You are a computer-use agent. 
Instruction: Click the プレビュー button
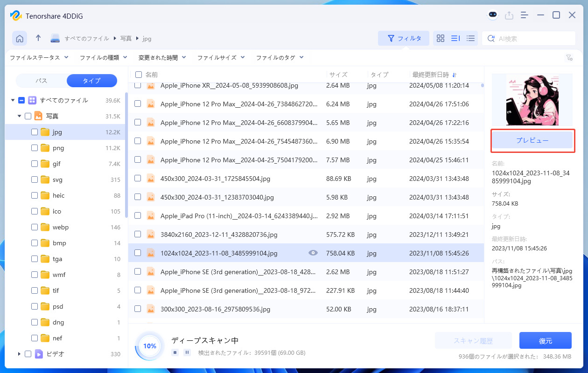pos(532,140)
